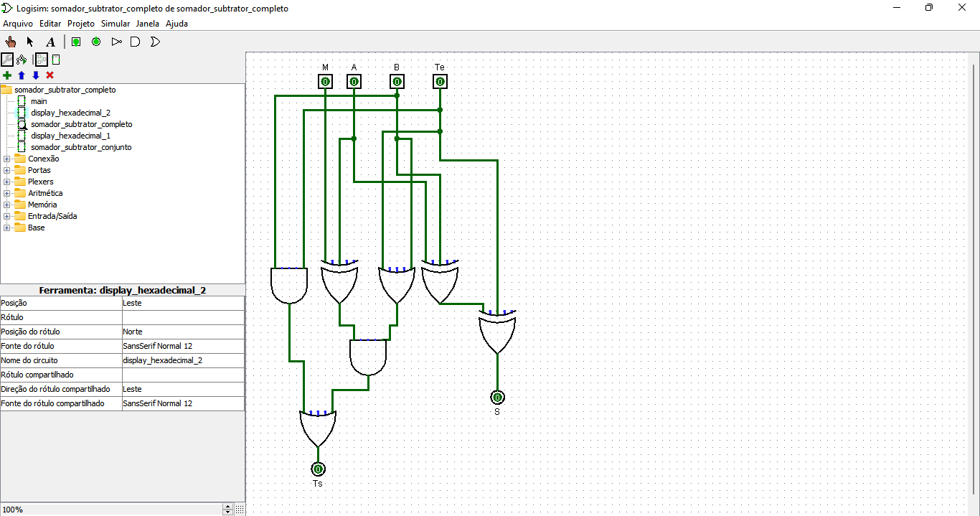Change Direção do rótulo compartilhado value
The width and height of the screenshot is (980, 516).
click(183, 389)
